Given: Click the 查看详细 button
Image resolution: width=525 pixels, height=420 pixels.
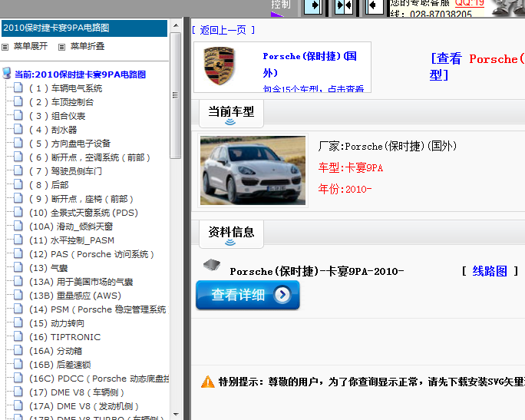Looking at the screenshot, I should [x=248, y=295].
